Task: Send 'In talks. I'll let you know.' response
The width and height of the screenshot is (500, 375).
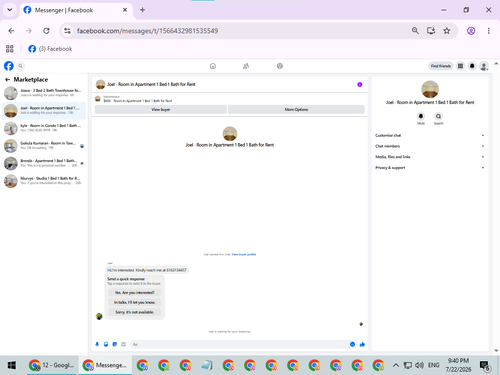Action: pyautogui.click(x=135, y=302)
